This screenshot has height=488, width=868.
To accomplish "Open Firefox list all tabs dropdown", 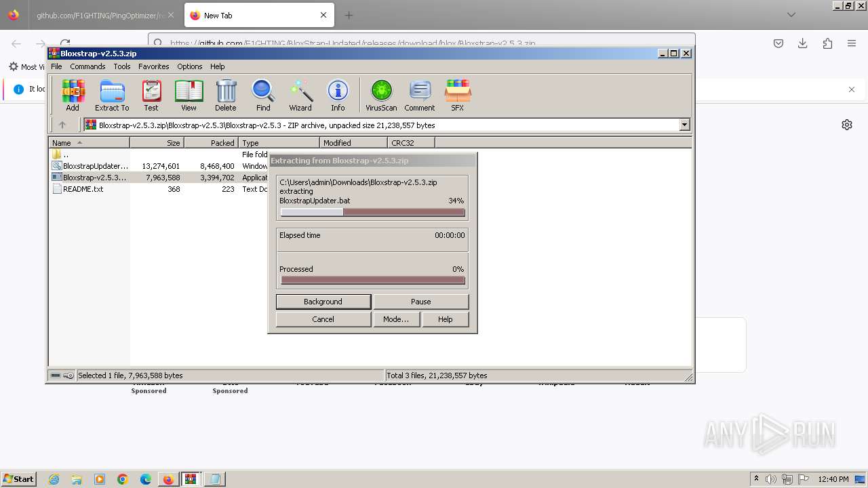I will pyautogui.click(x=791, y=15).
